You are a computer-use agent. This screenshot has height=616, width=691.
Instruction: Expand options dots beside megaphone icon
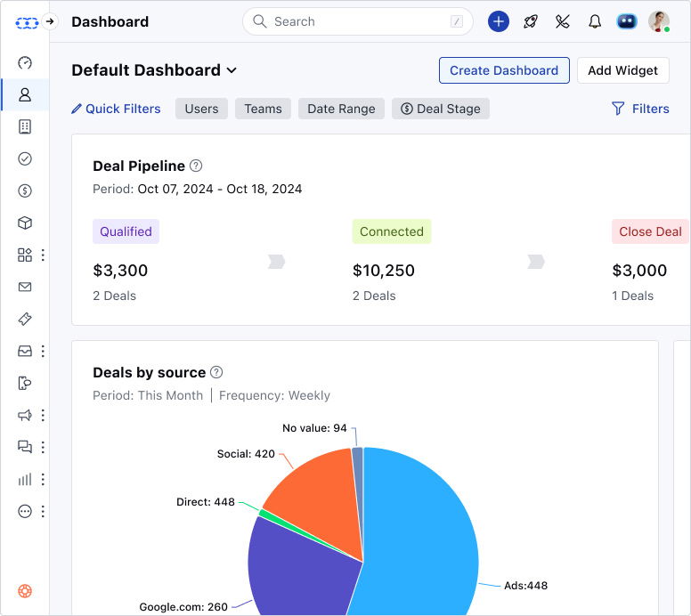coord(43,415)
